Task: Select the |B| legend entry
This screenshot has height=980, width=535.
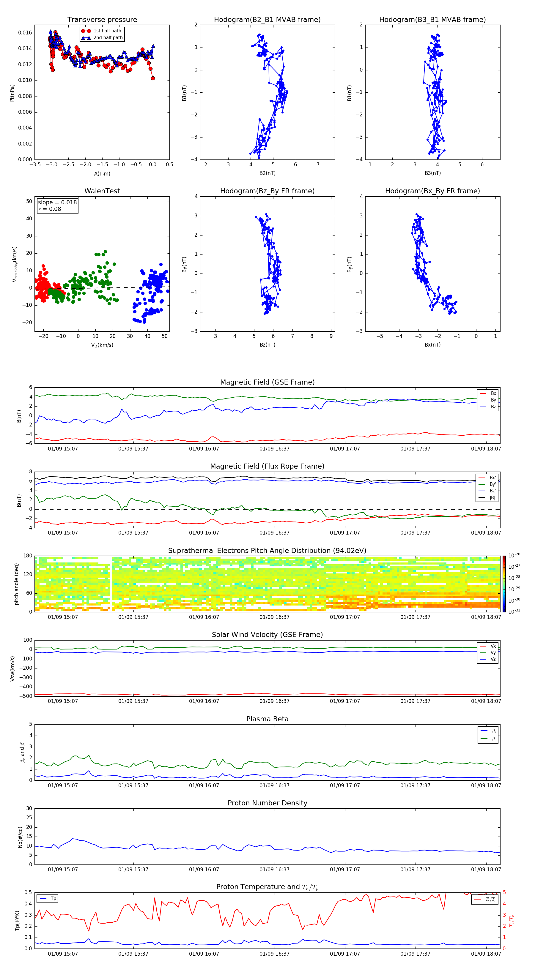Action: [x=487, y=498]
